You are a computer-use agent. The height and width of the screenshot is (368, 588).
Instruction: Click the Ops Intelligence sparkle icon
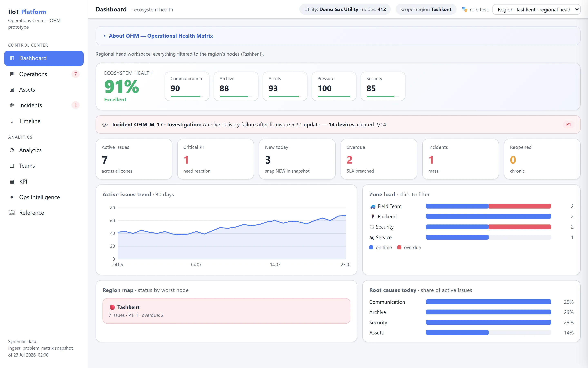pyautogui.click(x=12, y=197)
